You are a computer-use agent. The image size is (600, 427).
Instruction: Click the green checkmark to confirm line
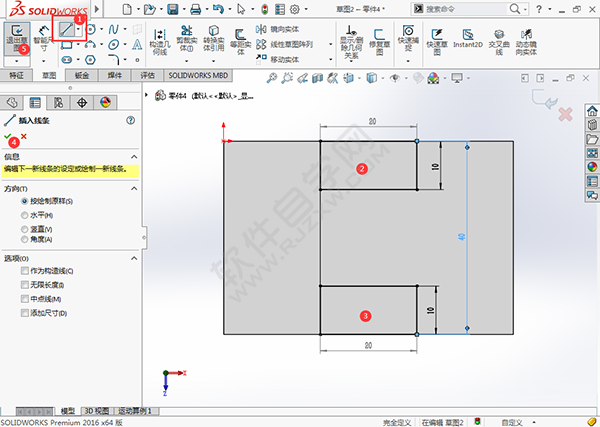[x=7, y=136]
